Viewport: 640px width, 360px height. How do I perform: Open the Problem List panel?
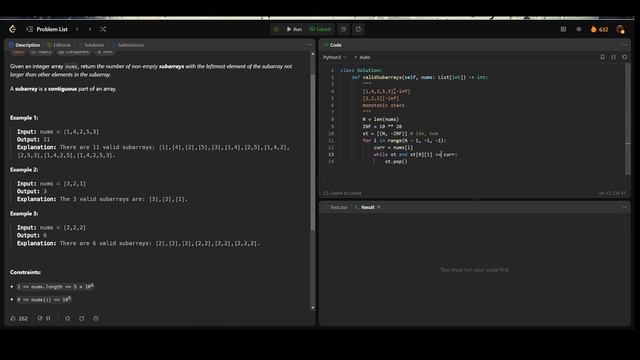pos(47,29)
